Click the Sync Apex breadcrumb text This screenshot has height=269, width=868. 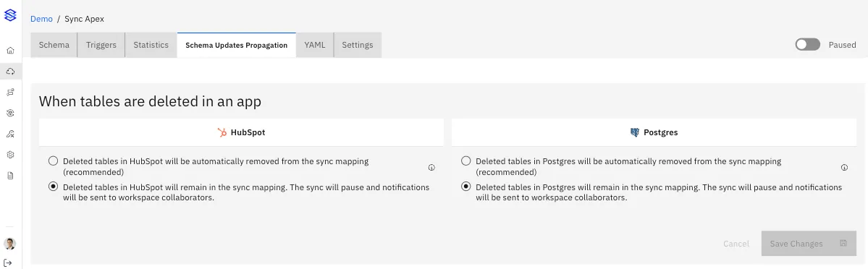(x=84, y=19)
